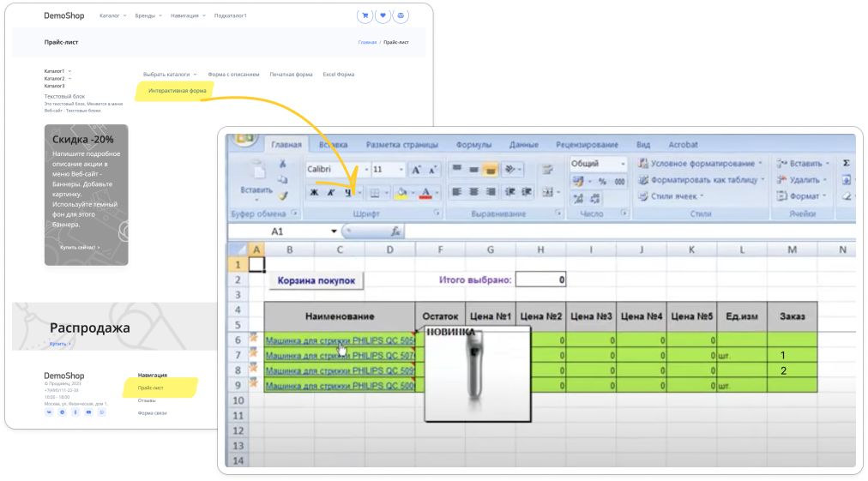Select the Format Painter brush icon
This screenshot has height=481, width=868.
(x=283, y=195)
